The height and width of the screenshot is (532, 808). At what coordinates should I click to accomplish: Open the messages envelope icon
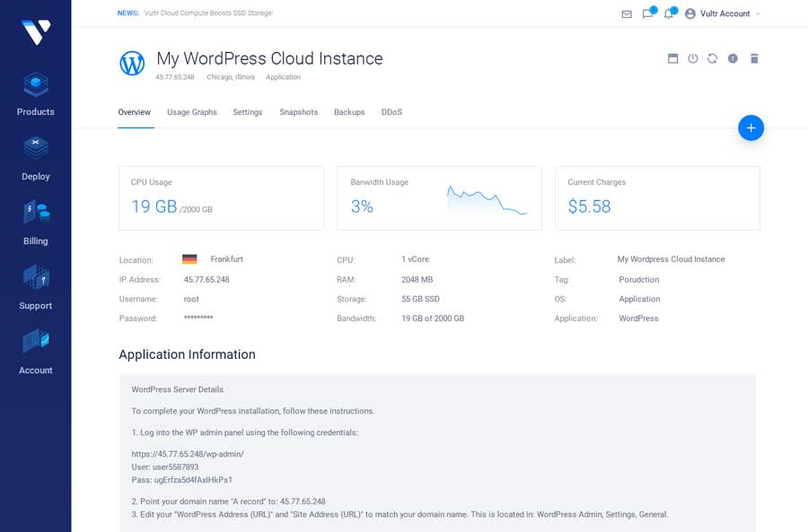[625, 13]
